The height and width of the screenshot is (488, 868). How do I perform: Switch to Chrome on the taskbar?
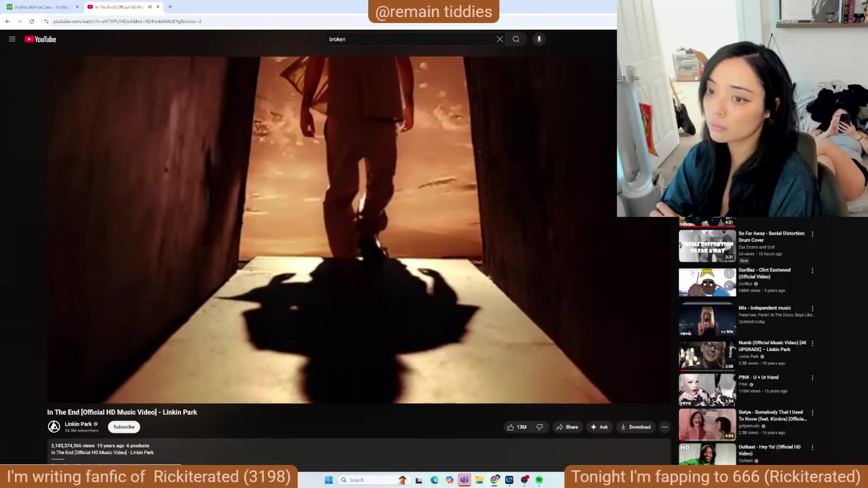pos(495,480)
